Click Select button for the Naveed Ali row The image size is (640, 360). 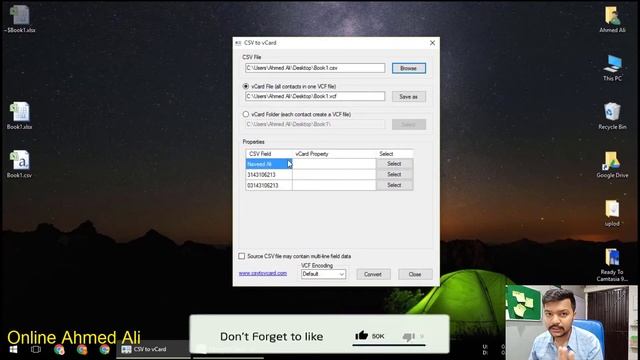click(394, 164)
